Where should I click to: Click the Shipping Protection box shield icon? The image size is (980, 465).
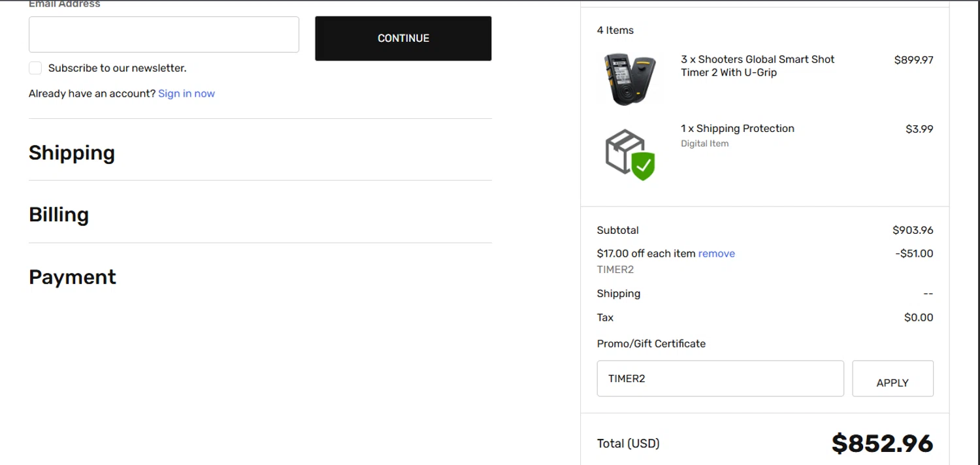click(630, 154)
